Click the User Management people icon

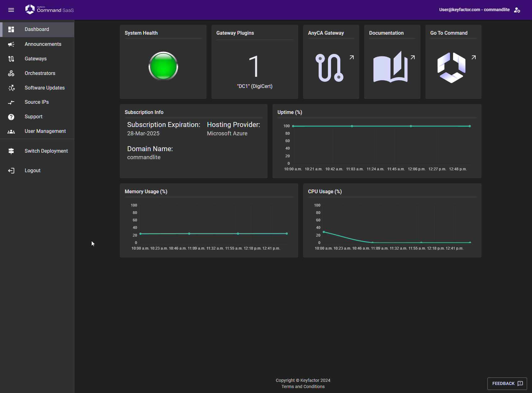click(11, 131)
